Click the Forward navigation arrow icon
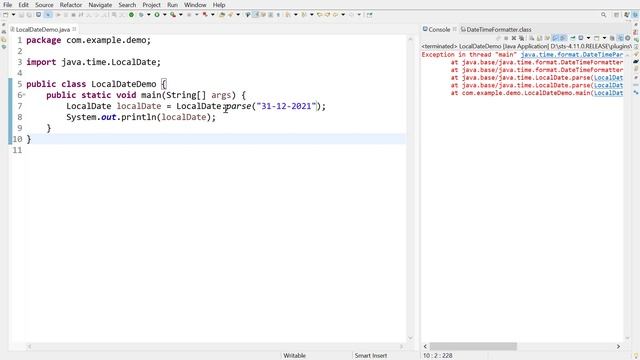The height and width of the screenshot is (360, 640). (x=351, y=15)
